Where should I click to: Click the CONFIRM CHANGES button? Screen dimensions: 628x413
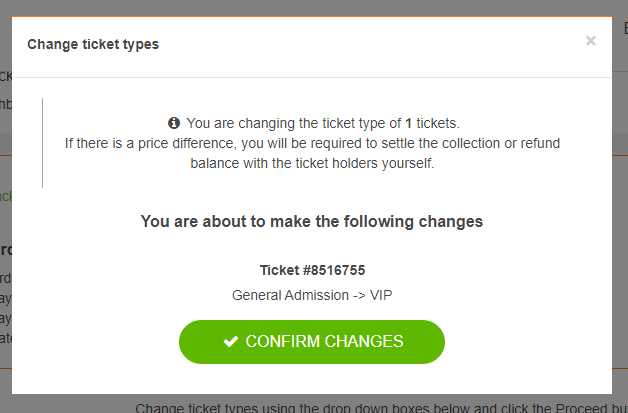coord(311,342)
